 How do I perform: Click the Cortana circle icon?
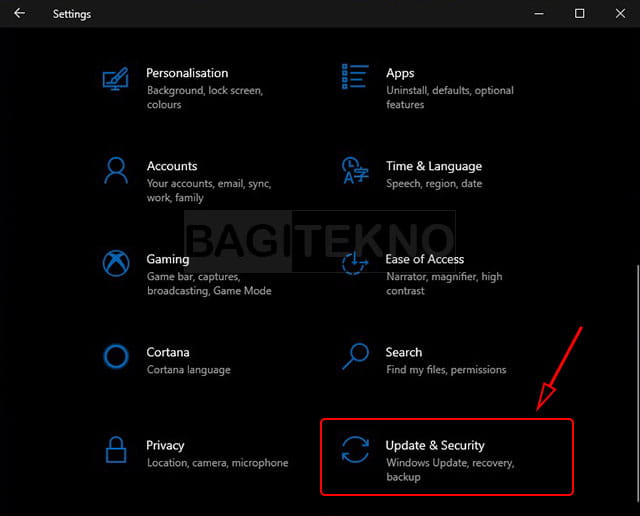coord(116,356)
